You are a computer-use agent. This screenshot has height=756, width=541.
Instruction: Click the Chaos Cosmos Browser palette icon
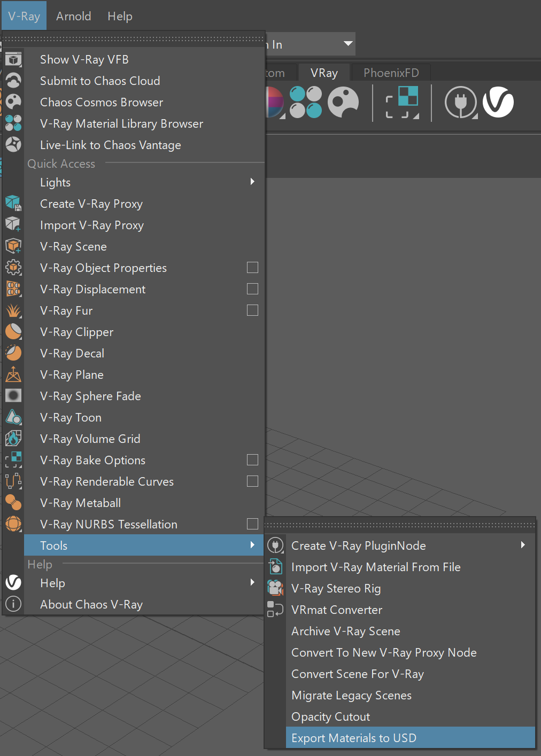[x=13, y=102]
